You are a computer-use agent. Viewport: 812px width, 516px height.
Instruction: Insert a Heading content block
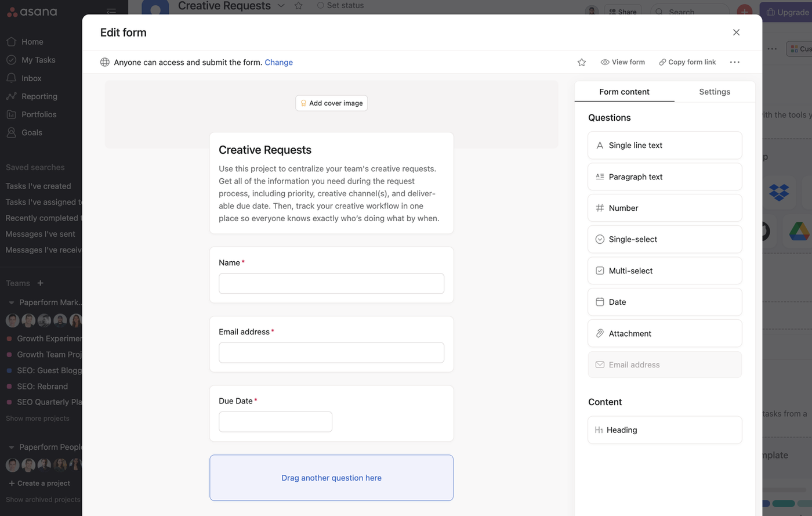[665, 430]
